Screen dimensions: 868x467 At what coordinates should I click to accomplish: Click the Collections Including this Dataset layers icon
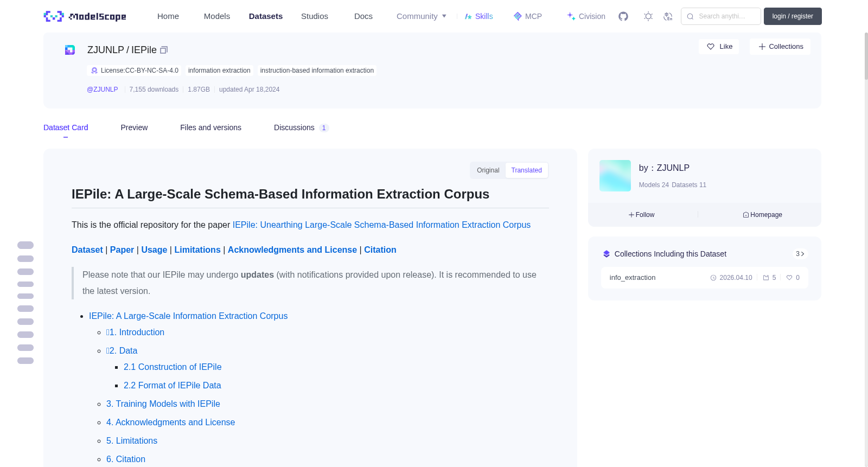click(607, 254)
